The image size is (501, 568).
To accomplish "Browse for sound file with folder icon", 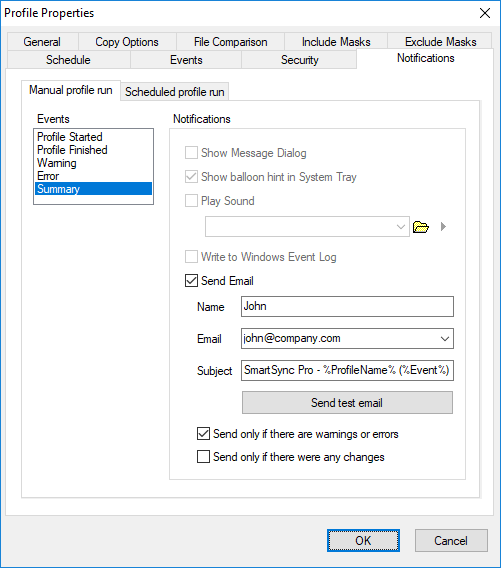I will tap(421, 227).
